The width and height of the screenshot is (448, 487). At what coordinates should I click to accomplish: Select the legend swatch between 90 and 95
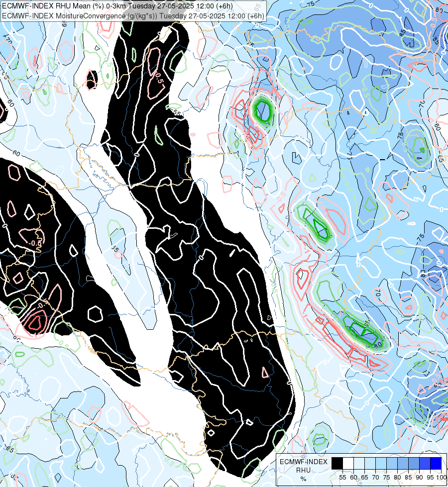[x=425, y=464]
